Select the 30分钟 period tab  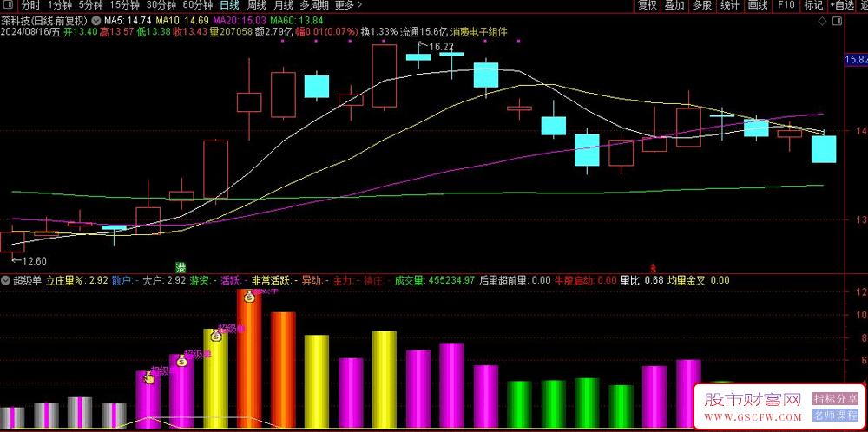click(161, 5)
